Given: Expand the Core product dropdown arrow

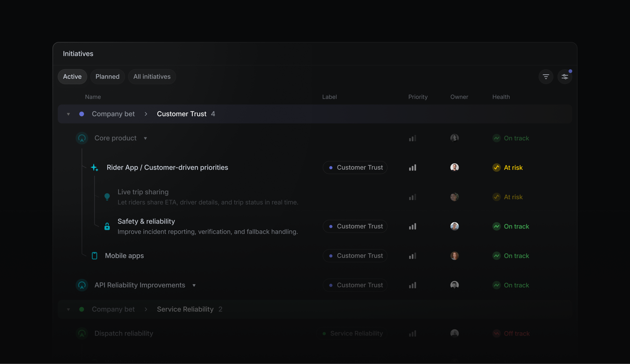Looking at the screenshot, I should click(145, 138).
